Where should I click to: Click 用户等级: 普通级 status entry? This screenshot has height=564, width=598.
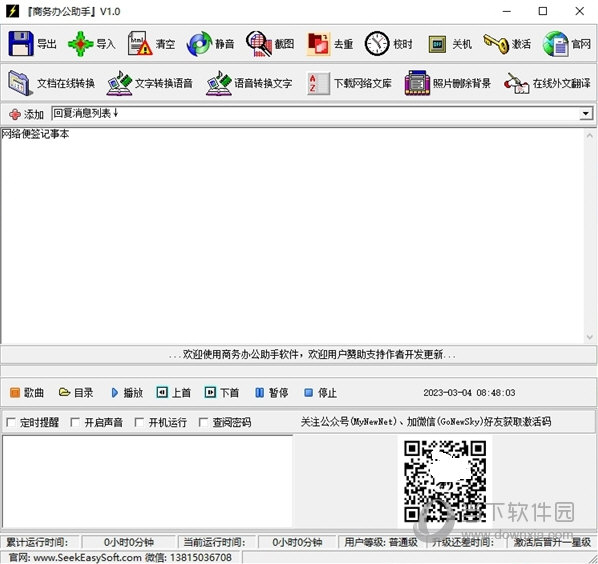point(381,542)
